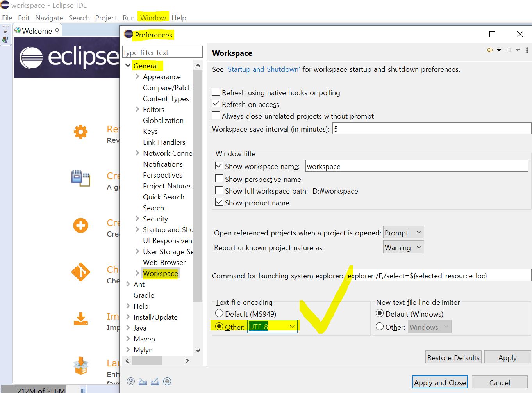Screen dimensions: 532x393
Task: Select Keys in the preferences tree
Action: point(150,132)
